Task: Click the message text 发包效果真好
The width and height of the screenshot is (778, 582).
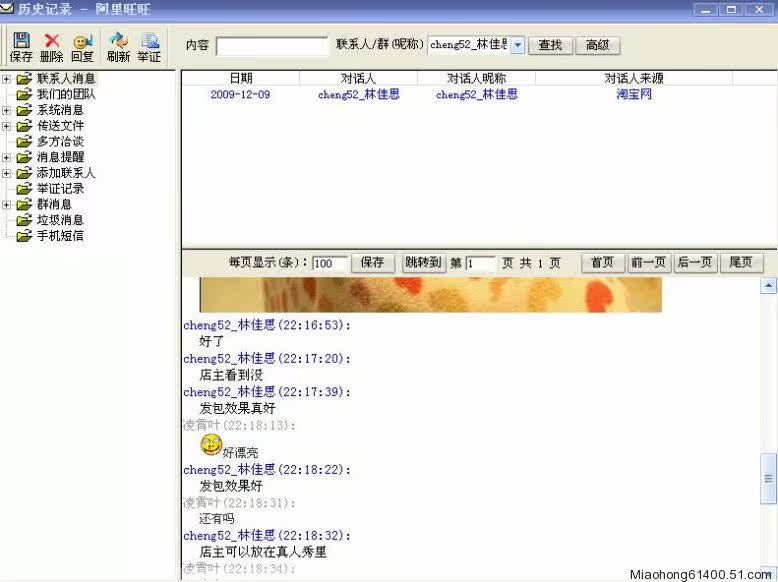Action: (237, 408)
